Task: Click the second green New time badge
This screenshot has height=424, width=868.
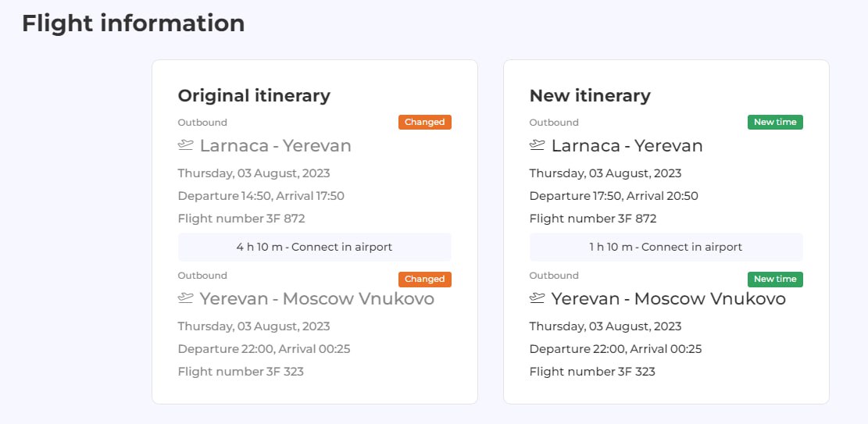Action: (x=775, y=280)
